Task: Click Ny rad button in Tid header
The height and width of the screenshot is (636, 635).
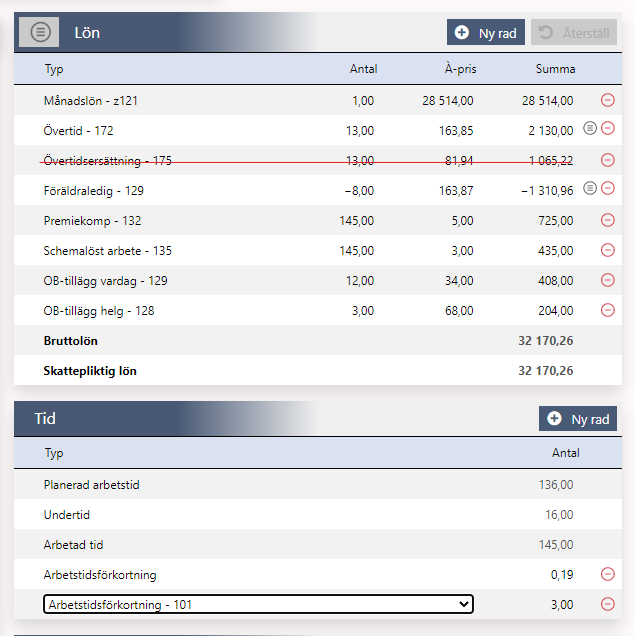Action: point(578,419)
